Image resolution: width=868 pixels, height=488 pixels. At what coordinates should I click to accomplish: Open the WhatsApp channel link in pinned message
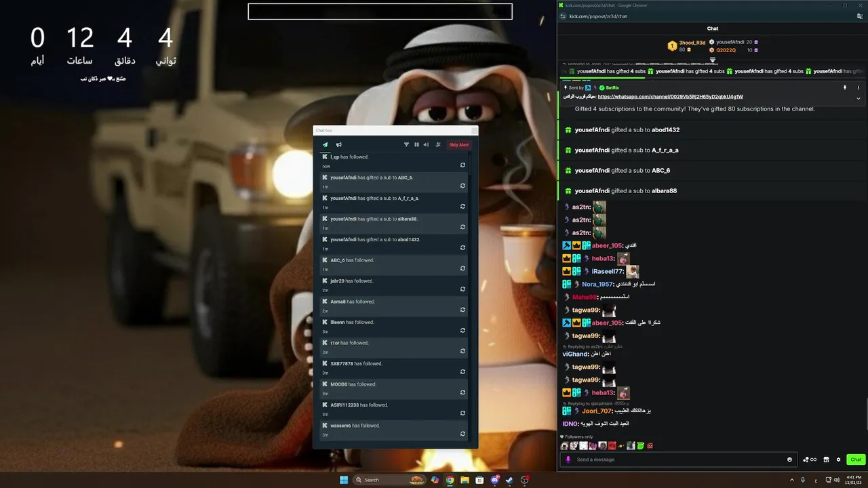pos(670,96)
